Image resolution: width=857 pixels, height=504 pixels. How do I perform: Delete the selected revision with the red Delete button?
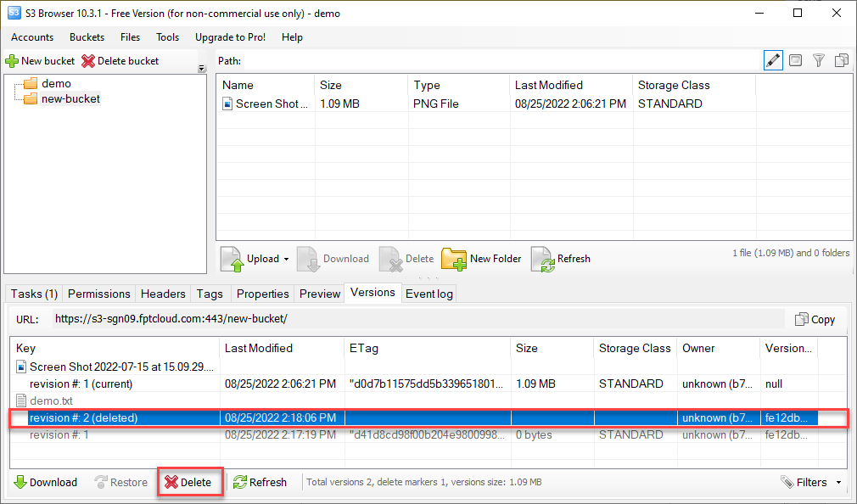(x=190, y=482)
